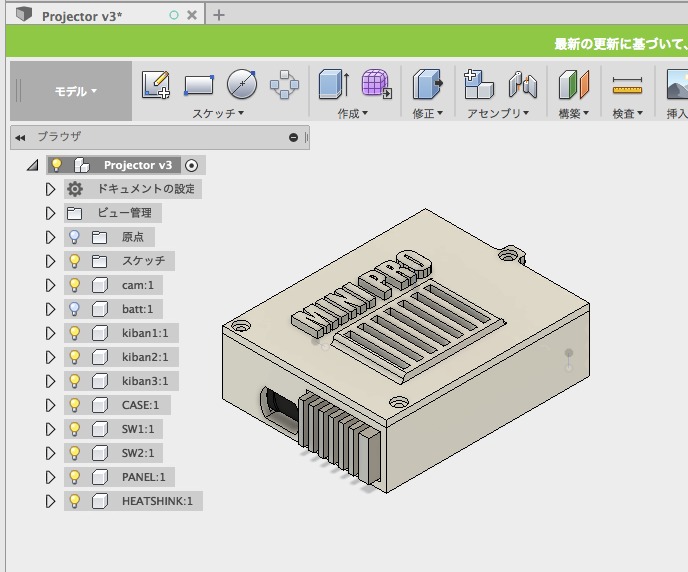Open a new tab with plus button
This screenshot has height=572, width=688.
point(219,15)
